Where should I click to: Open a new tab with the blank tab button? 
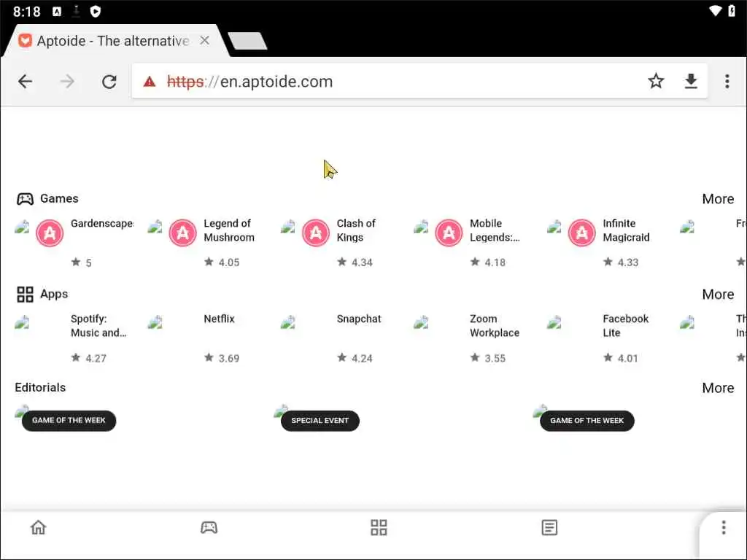coord(248,41)
